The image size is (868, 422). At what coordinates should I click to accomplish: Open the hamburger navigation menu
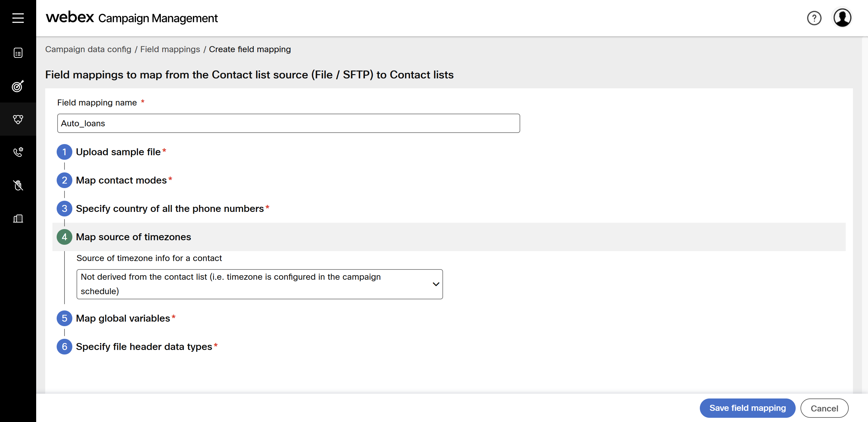(x=18, y=18)
